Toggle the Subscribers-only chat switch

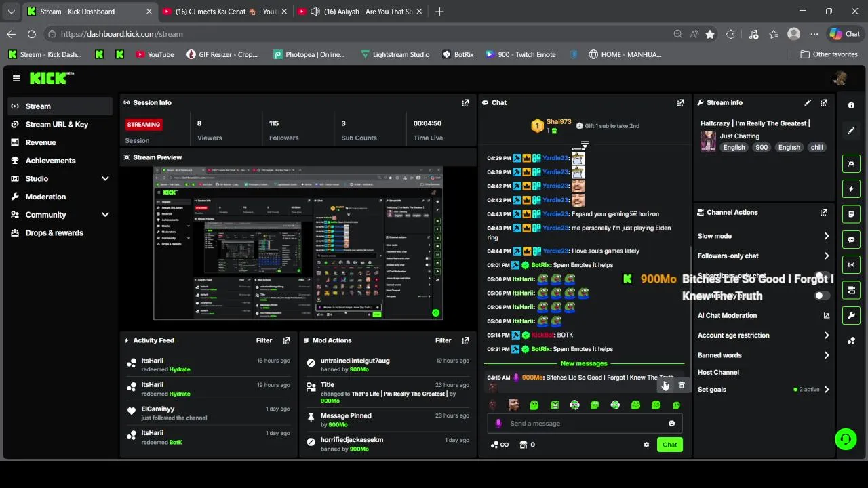point(822,276)
